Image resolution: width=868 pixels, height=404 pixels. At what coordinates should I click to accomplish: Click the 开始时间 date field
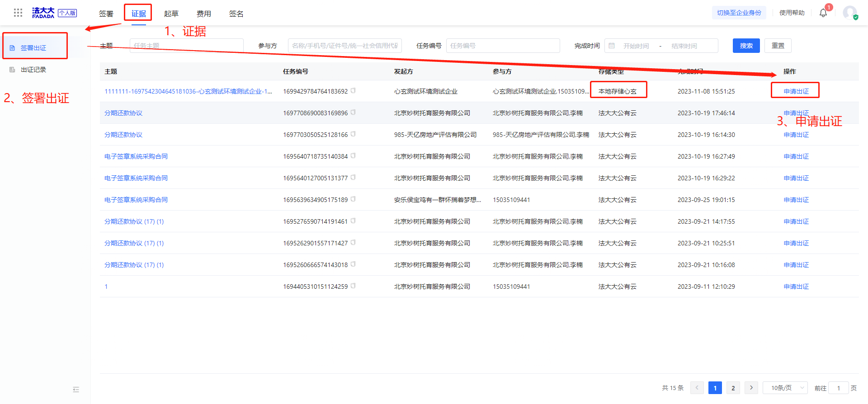click(x=636, y=46)
